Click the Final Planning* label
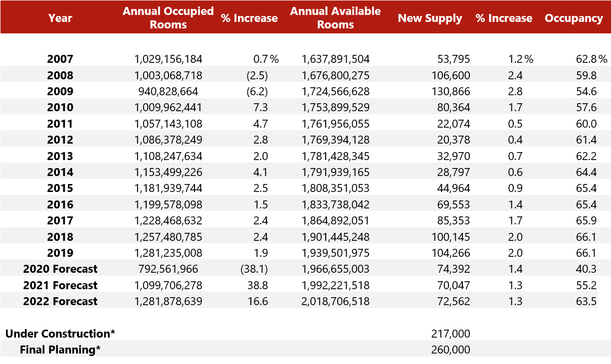The image size is (611, 364). point(60,350)
